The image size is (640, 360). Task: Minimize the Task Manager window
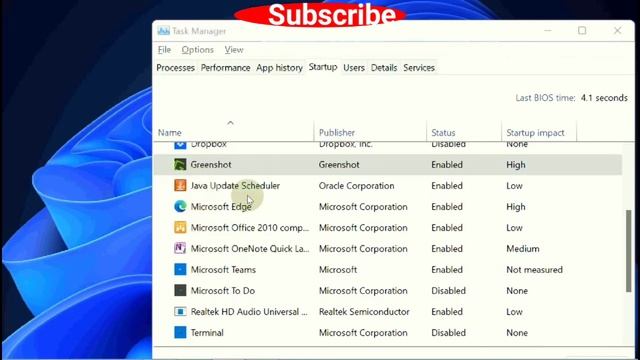point(548,31)
